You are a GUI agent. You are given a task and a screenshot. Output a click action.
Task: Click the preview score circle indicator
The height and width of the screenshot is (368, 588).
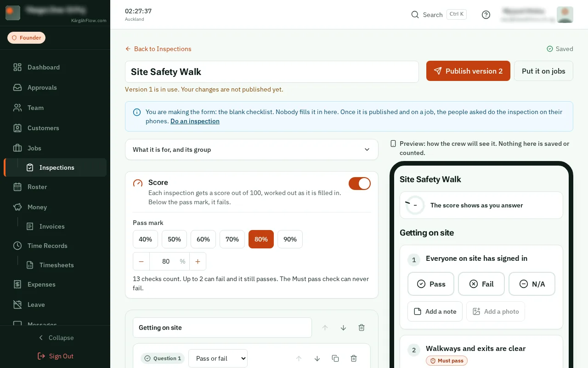tap(415, 205)
